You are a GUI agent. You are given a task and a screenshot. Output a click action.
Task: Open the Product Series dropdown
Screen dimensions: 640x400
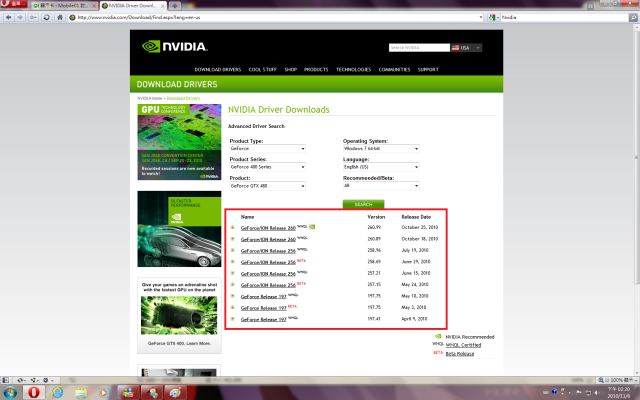coord(267,167)
